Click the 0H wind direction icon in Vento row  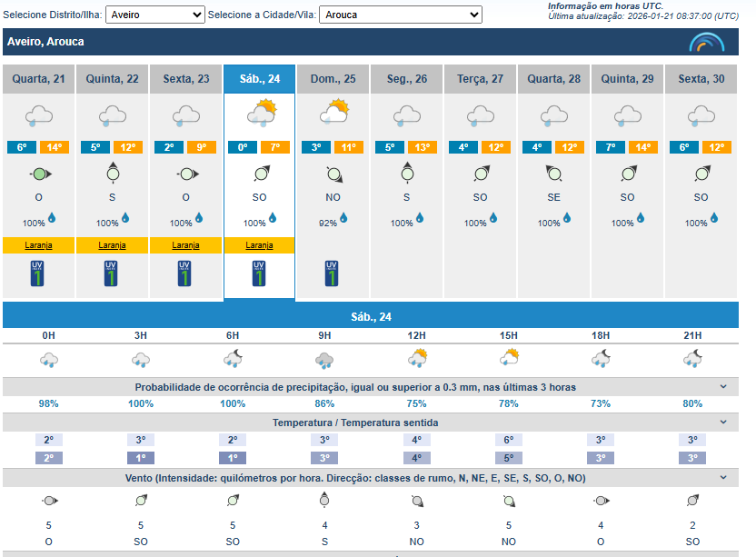[x=49, y=500]
